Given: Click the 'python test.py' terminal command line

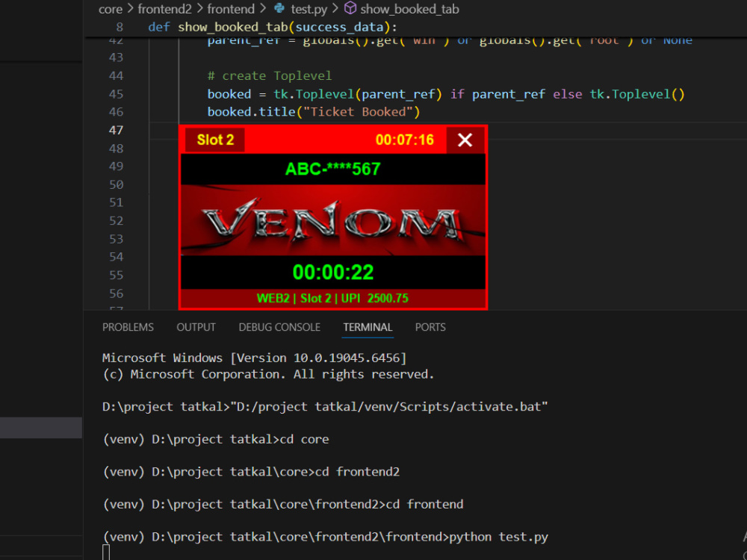Looking at the screenshot, I should coord(326,537).
